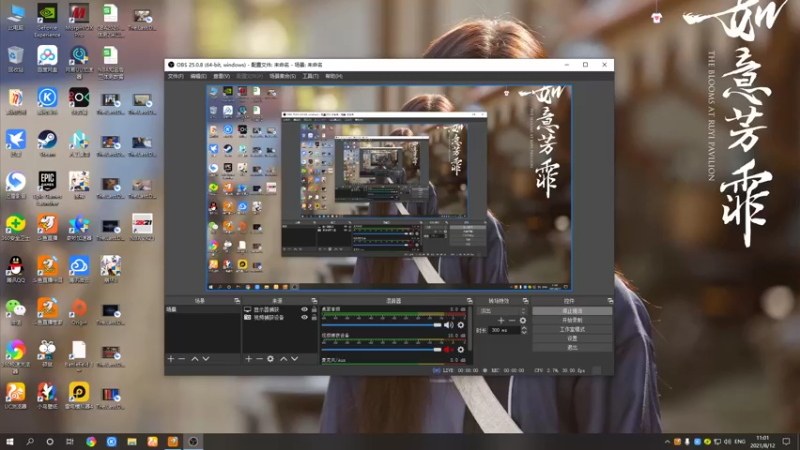Viewport: 800px width, 450px height.
Task: Move the source down in the Sources panel
Action: pyautogui.click(x=294, y=359)
